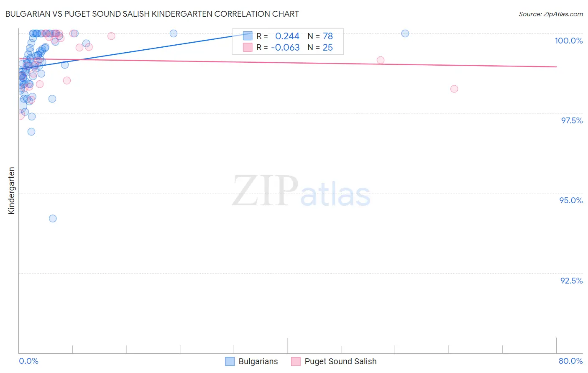Click the 80.0% x-axis label
This screenshot has height=373, width=588.
click(570, 361)
